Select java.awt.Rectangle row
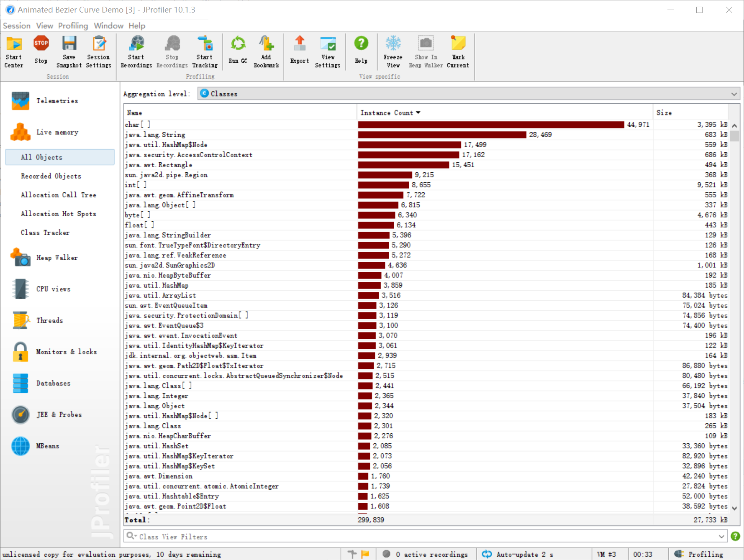 [426, 165]
